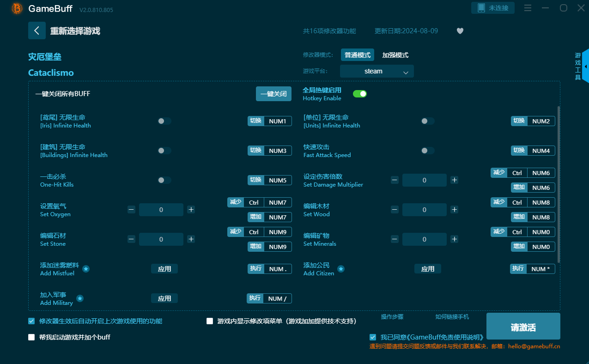Click the 一键关闭 close all buffs button

pos(274,94)
